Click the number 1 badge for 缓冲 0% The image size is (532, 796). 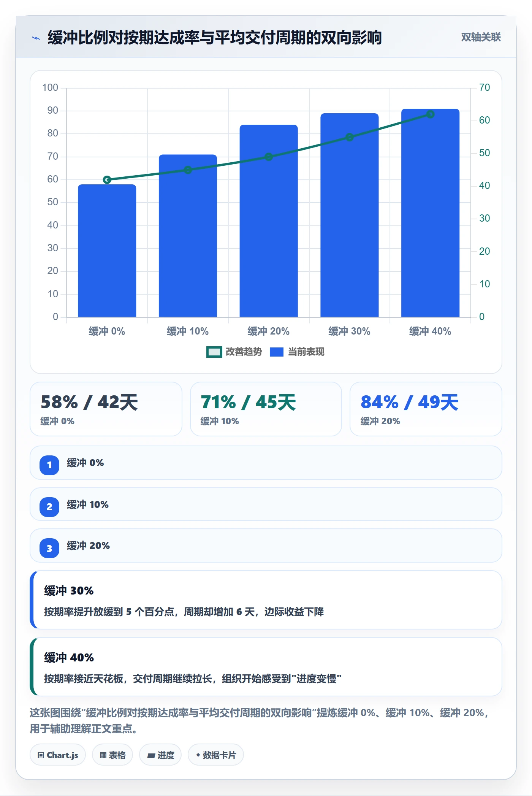(x=49, y=465)
